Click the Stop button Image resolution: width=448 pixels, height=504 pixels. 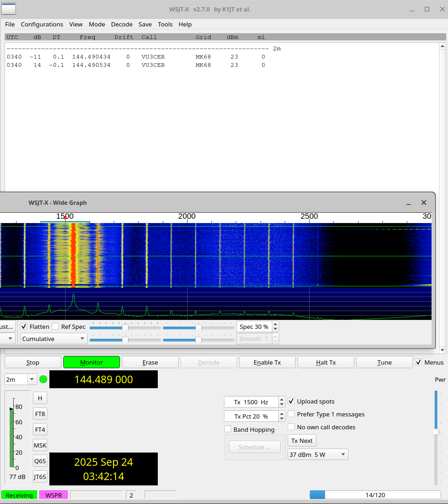pos(33,362)
